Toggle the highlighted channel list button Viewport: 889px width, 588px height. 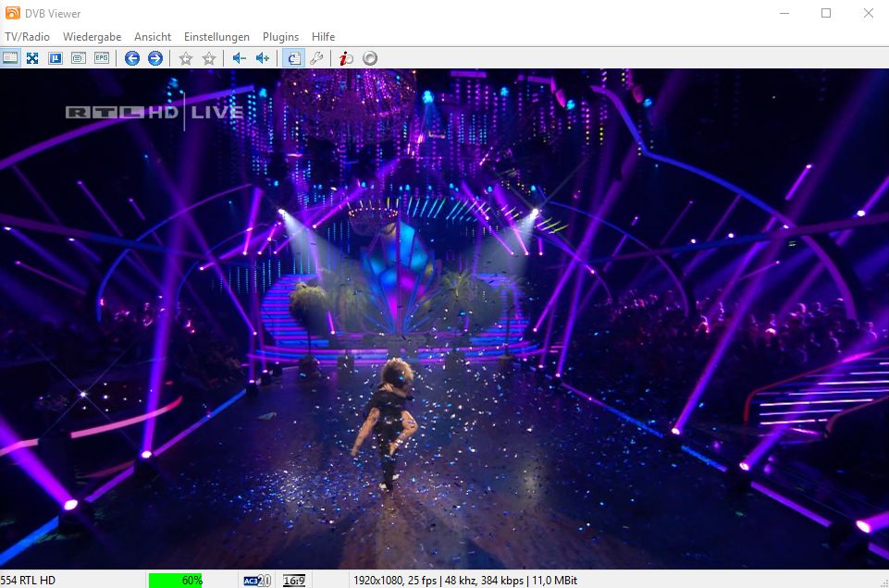click(x=292, y=58)
